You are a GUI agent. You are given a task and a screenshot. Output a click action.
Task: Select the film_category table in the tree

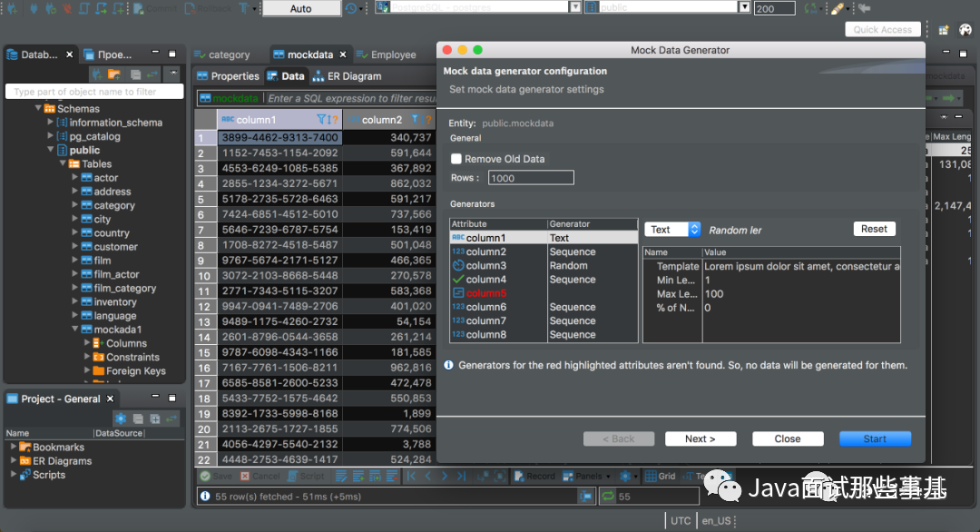124,288
